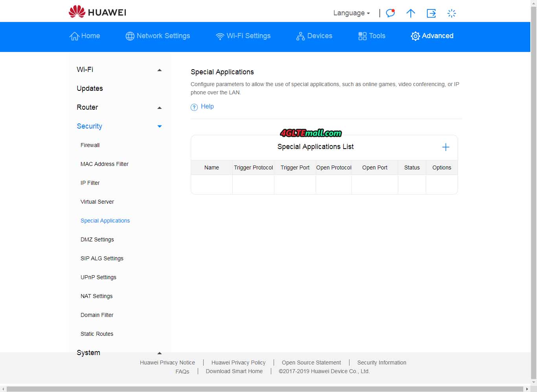537x392 pixels.
Task: Open the Devices tab
Action: 314,36
